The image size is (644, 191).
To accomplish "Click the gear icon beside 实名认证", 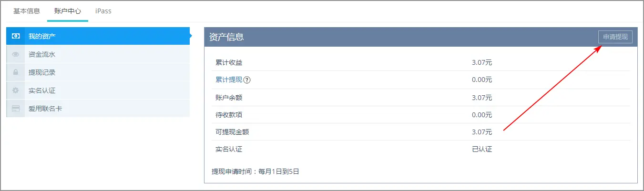I will [x=16, y=90].
